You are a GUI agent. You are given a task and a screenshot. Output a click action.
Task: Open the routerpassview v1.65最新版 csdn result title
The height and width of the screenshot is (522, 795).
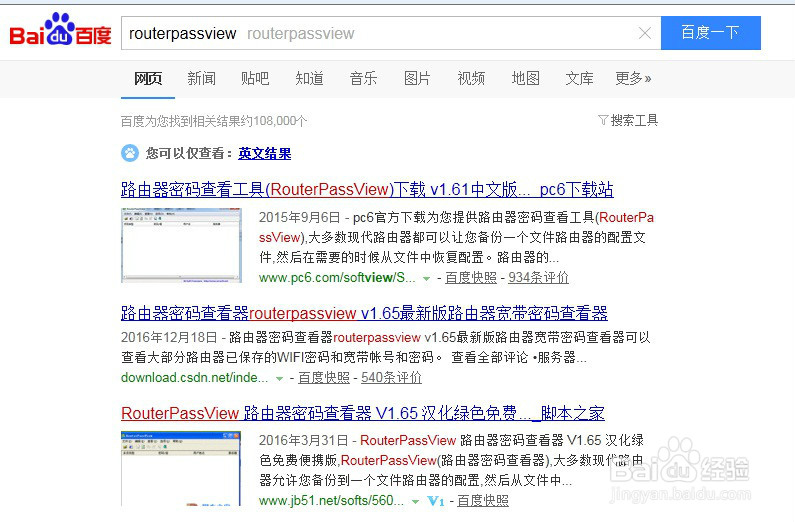(x=364, y=314)
